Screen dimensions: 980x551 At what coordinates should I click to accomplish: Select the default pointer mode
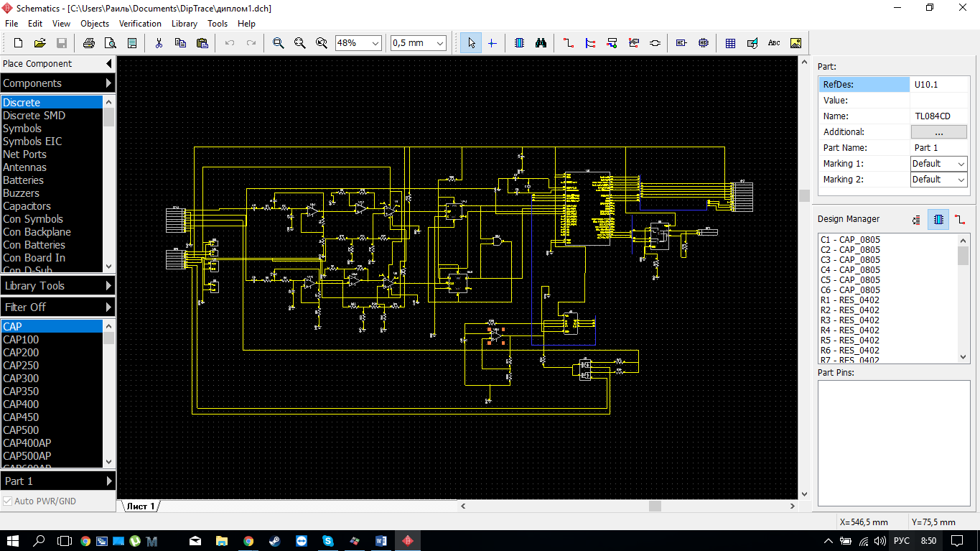(471, 43)
